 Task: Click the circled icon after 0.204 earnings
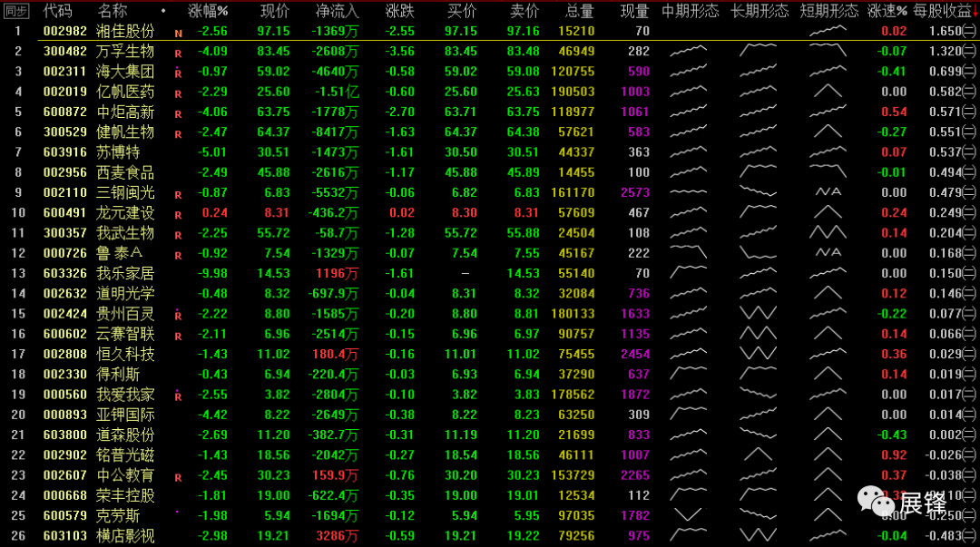click(x=969, y=232)
